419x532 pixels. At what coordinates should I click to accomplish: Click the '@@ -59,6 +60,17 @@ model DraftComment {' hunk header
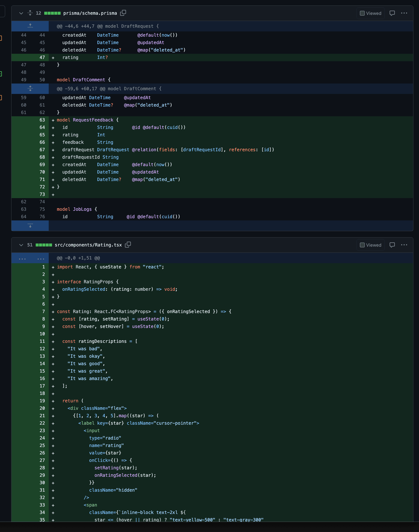109,89
